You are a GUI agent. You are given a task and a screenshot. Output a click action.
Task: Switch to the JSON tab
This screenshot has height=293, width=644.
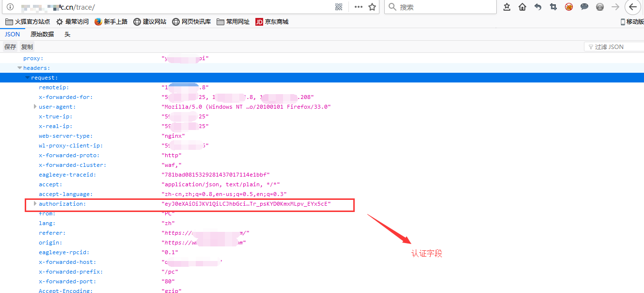point(13,34)
